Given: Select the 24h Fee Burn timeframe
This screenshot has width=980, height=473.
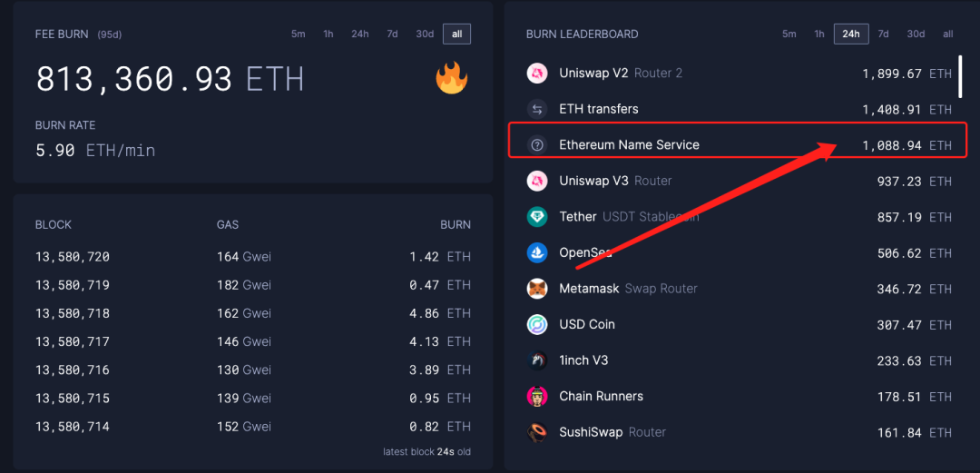Looking at the screenshot, I should pyautogui.click(x=359, y=34).
